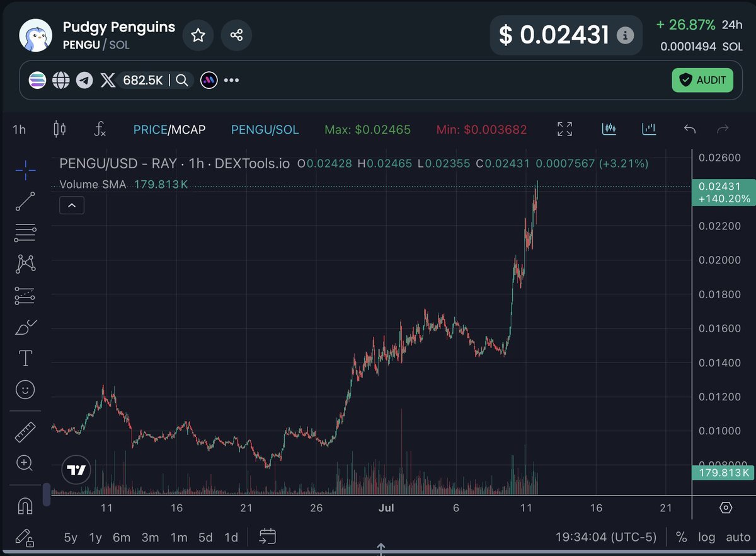Viewport: 756px width, 556px height.
Task: Select the crosshair cursor tool
Action: pyautogui.click(x=25, y=169)
